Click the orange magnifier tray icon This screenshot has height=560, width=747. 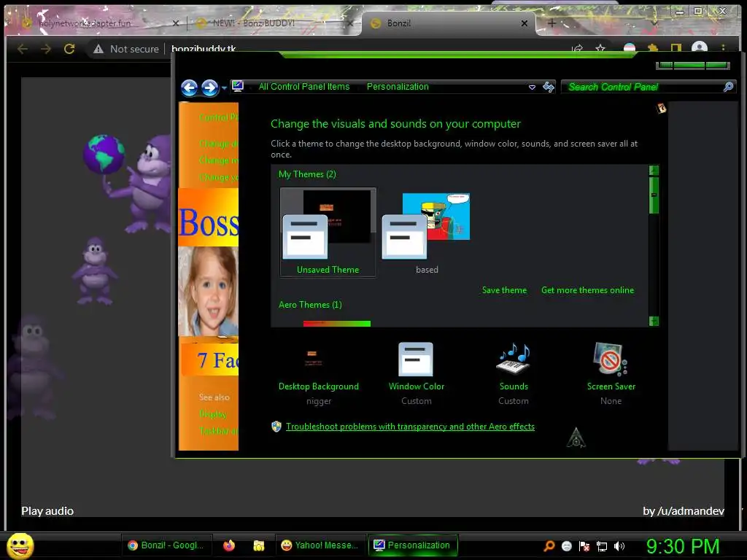549,546
